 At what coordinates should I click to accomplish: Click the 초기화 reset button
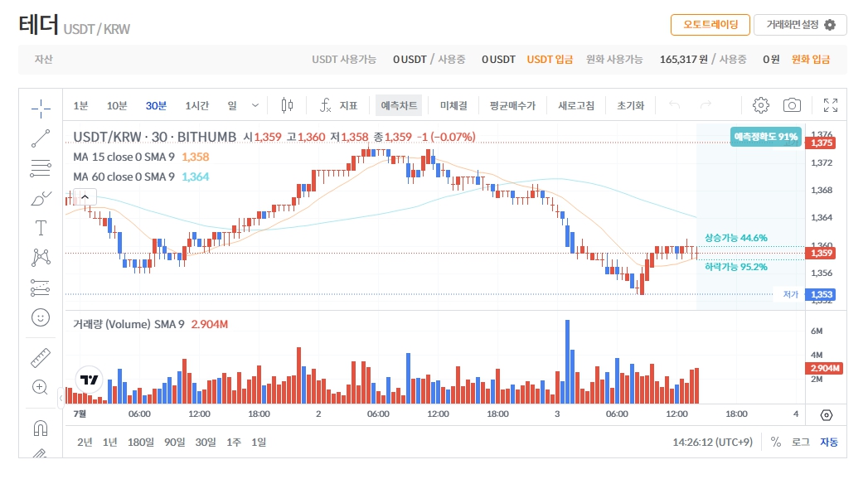tap(631, 105)
